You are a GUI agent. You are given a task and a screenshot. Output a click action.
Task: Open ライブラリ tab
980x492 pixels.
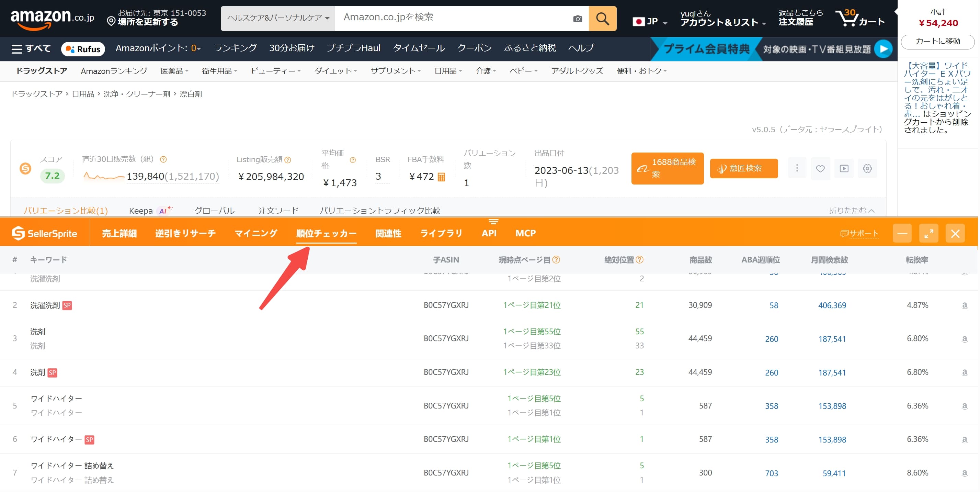tap(441, 233)
